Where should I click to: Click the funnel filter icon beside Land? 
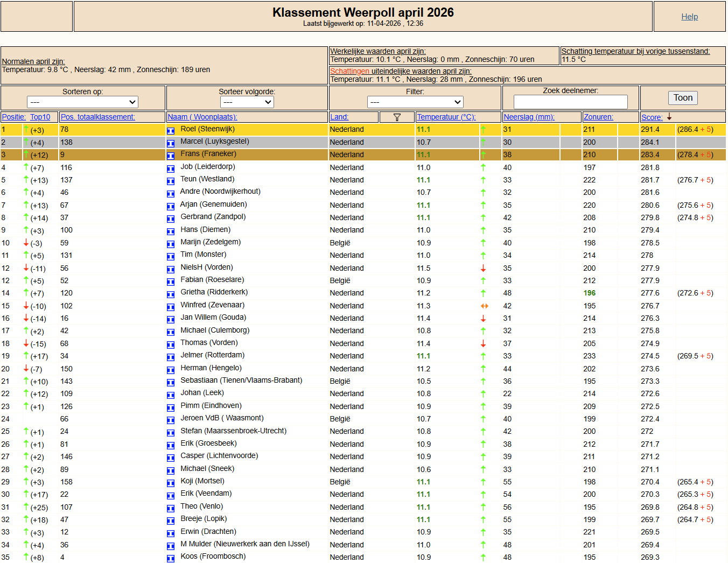point(397,117)
